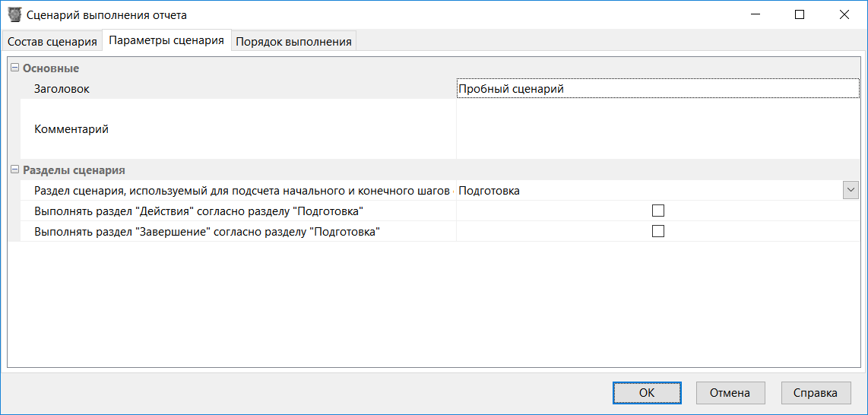Open the dropdown arrow next to Подготовка
Screen dimensions: 868x415
pos(851,190)
